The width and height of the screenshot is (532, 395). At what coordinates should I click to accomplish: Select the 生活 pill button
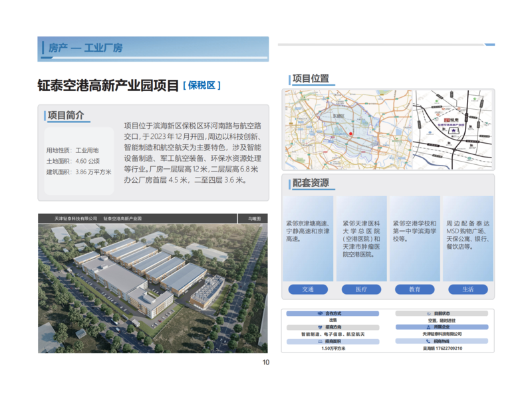(468, 289)
